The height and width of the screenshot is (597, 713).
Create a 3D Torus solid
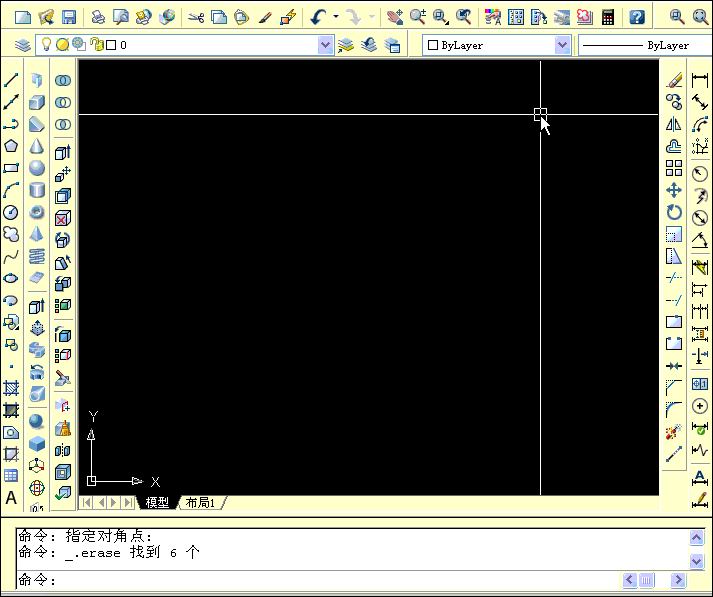(37, 212)
